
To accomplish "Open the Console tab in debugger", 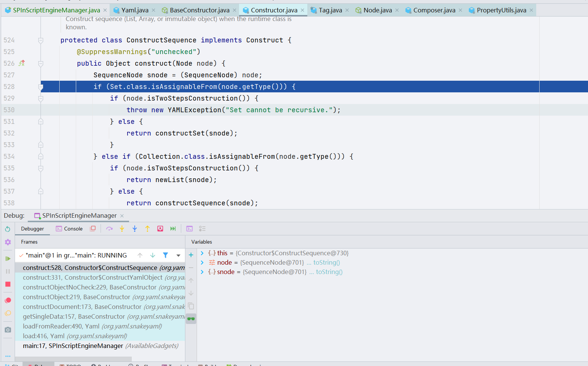I will [x=69, y=229].
